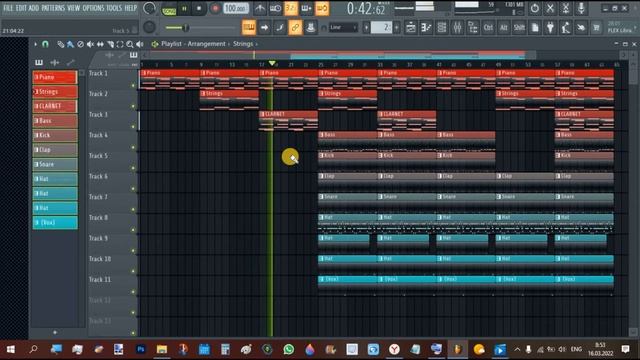Click the playhead marker on the timeline

pos(272,63)
